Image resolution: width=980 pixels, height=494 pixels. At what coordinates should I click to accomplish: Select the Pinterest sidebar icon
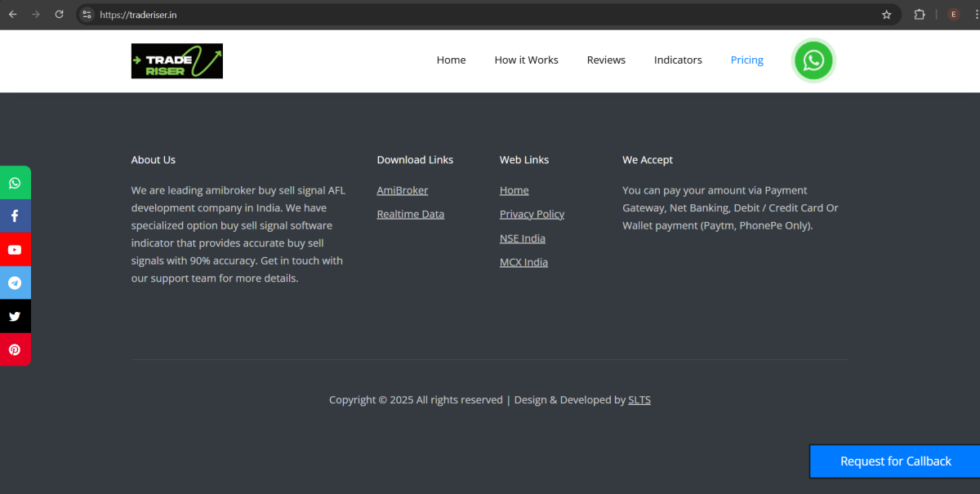coord(16,349)
